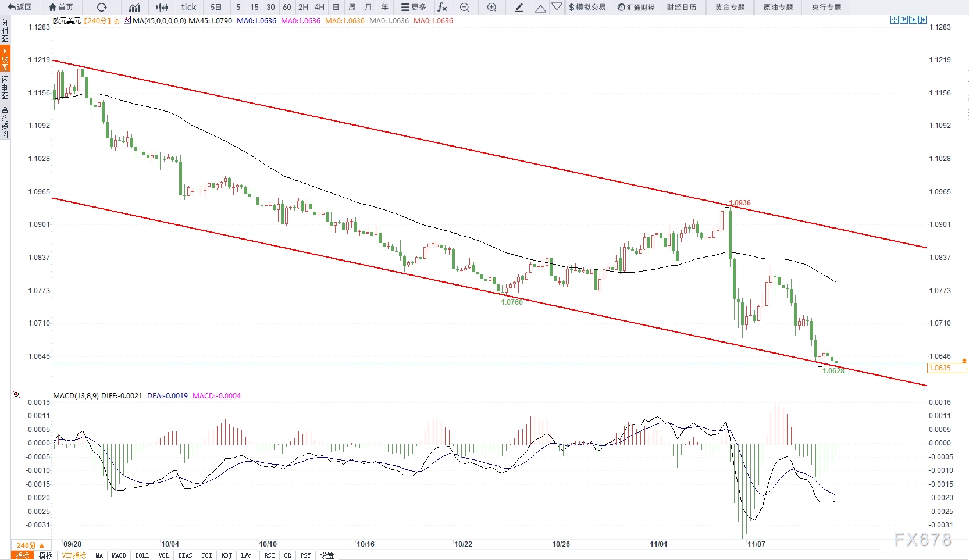Click the line chart trend icon

click(134, 8)
